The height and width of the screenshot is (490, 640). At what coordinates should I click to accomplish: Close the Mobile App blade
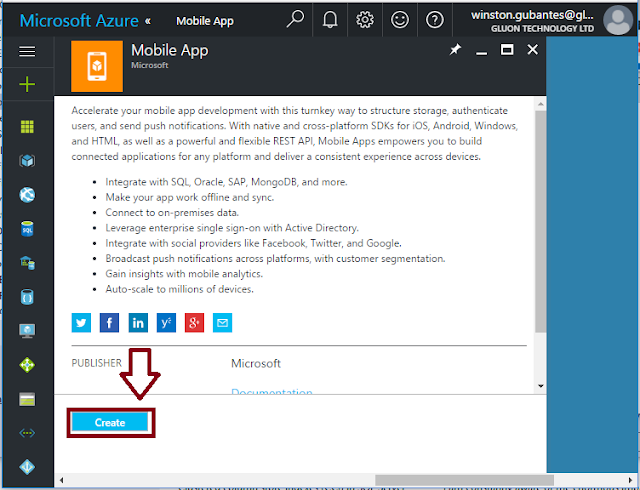tap(533, 50)
